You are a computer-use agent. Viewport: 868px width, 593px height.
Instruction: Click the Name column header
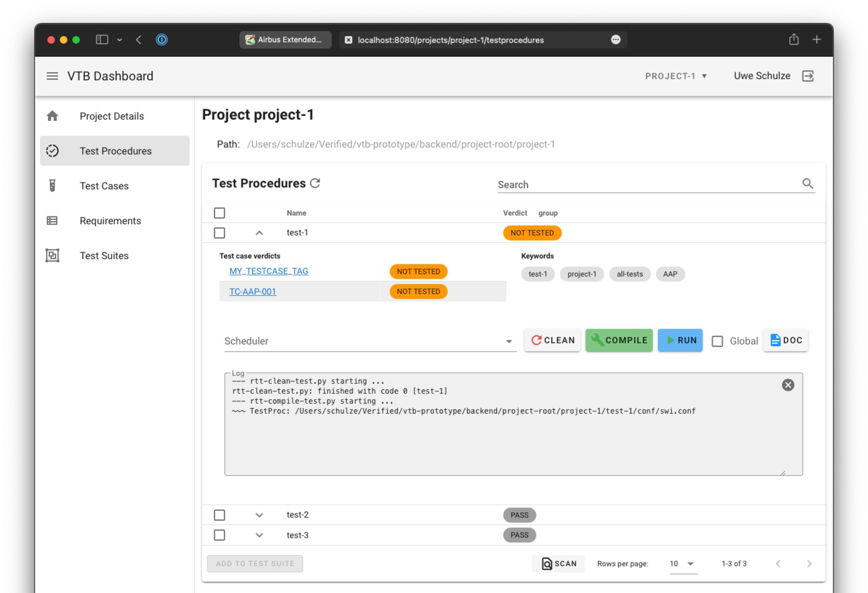point(296,213)
